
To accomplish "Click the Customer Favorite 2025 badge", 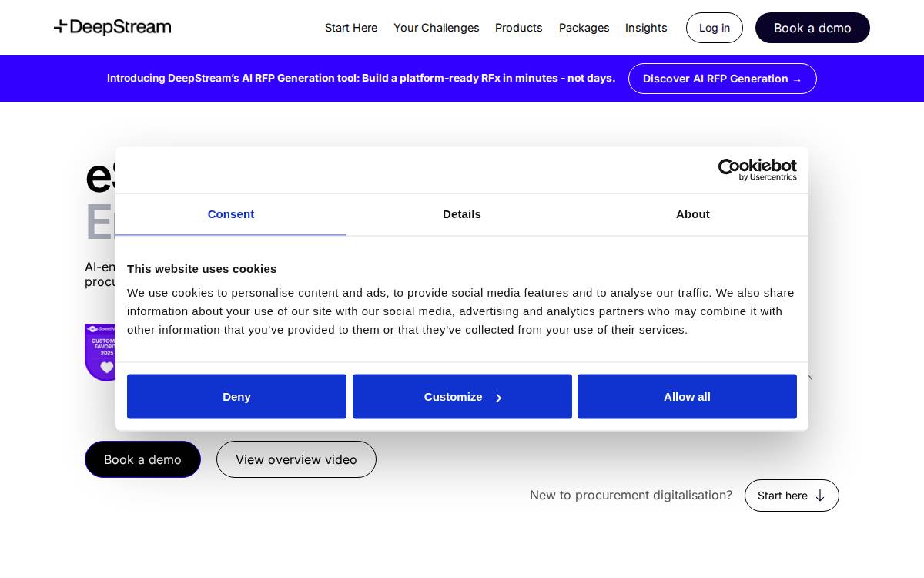I will point(100,352).
